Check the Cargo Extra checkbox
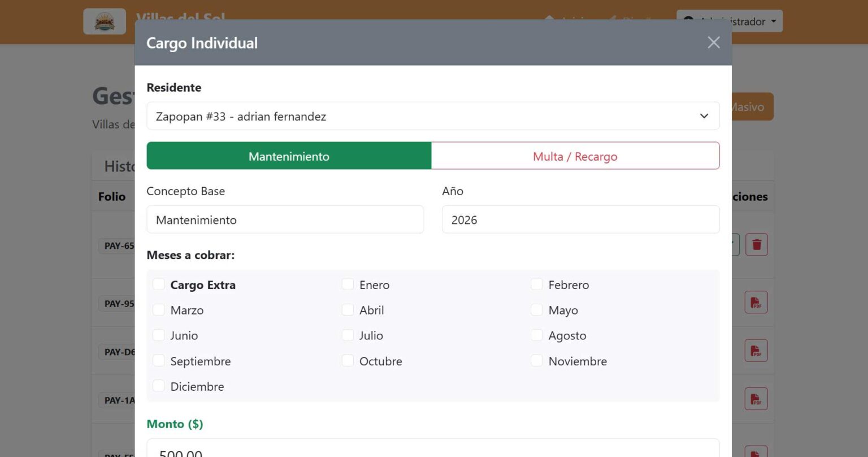 tap(159, 284)
